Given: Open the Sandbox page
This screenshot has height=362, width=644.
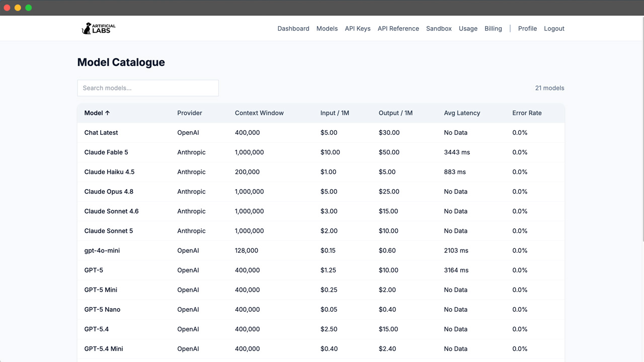Looking at the screenshot, I should click(x=439, y=29).
